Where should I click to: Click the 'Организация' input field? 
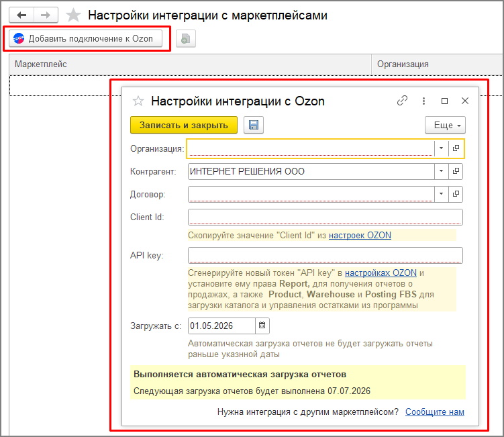point(311,148)
